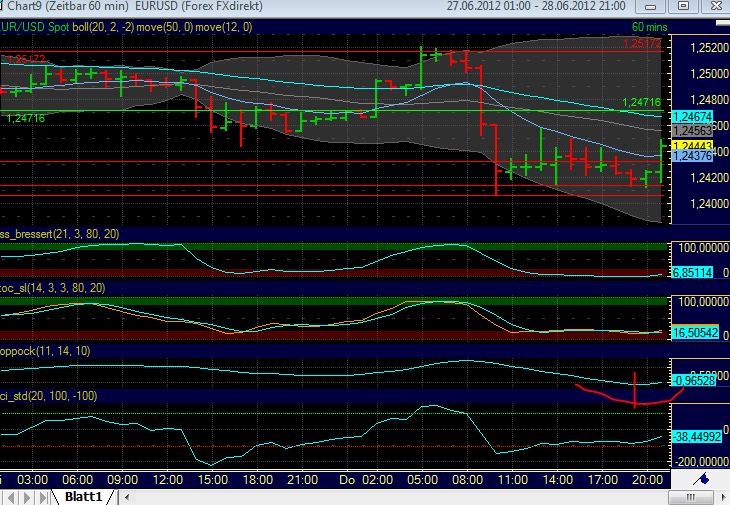
Task: Click the horizontal scrollbar left arrow
Action: 127,498
